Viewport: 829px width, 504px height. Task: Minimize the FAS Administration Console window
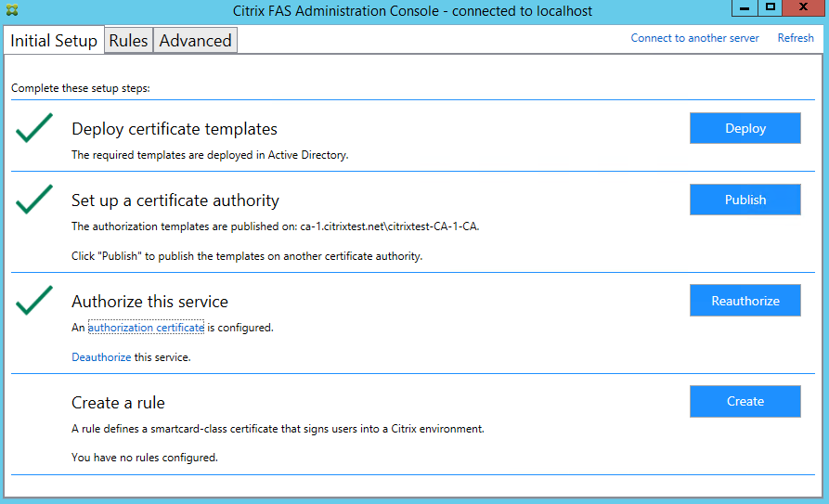point(745,7)
